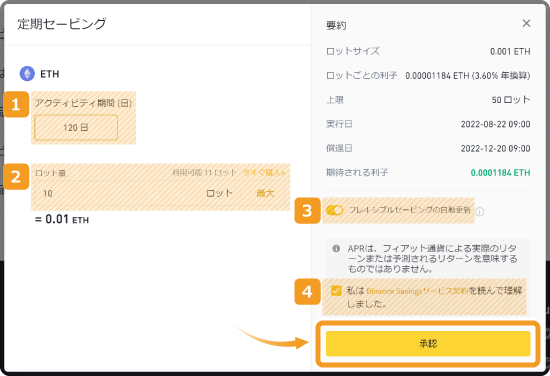Click the interest per lot 0.00001184 ETH value

point(468,76)
